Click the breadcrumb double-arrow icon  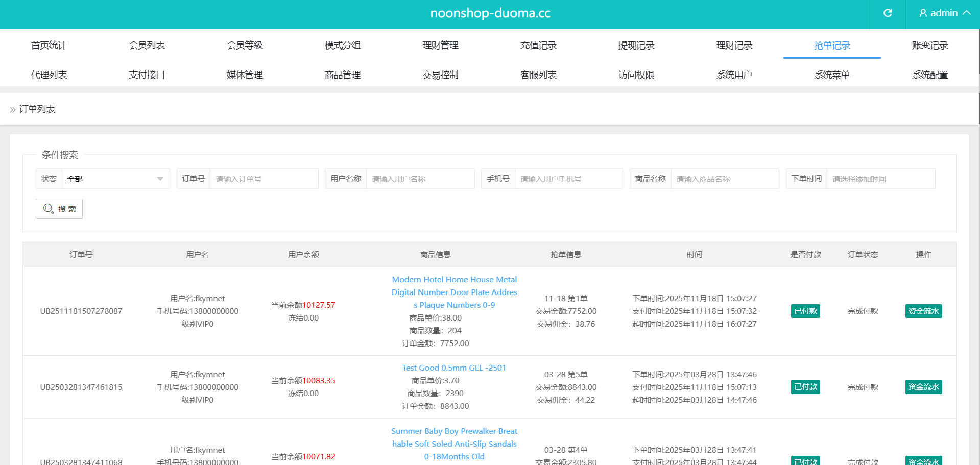pos(13,110)
